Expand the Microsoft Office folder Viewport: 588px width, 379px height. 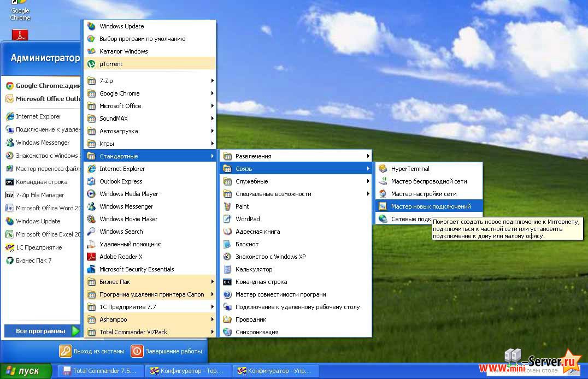[150, 106]
